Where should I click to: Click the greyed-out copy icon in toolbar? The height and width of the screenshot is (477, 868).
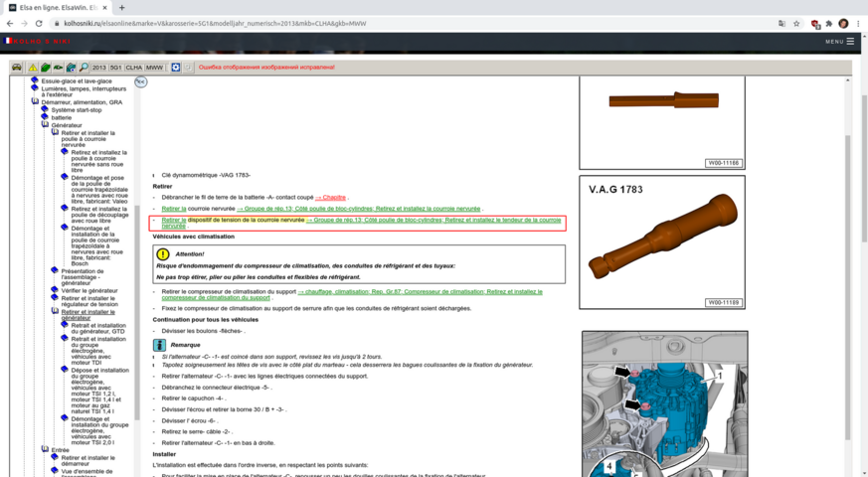click(x=188, y=68)
